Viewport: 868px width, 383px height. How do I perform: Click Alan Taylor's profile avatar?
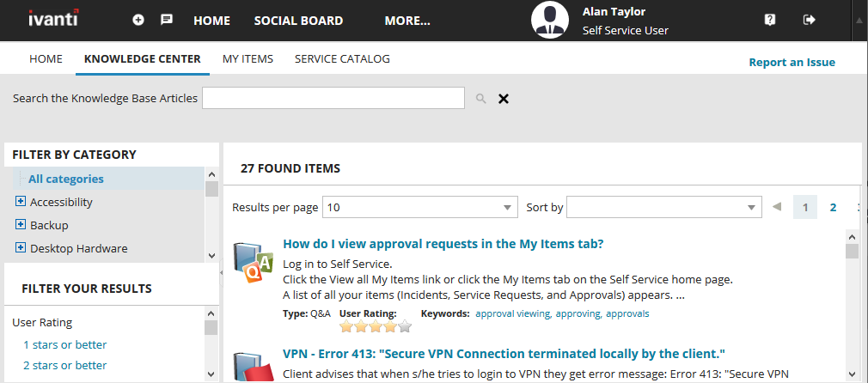click(550, 20)
